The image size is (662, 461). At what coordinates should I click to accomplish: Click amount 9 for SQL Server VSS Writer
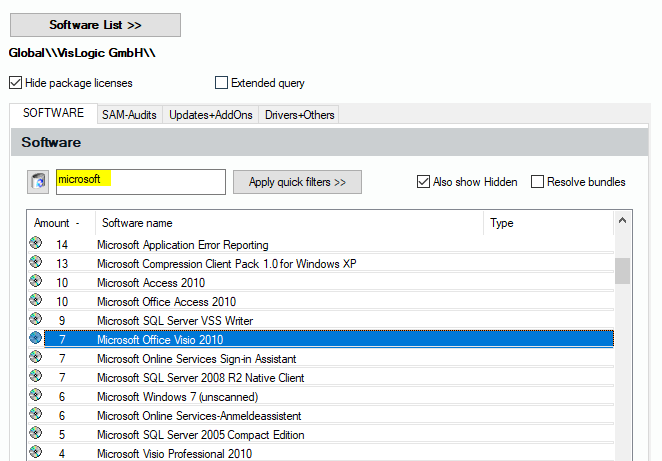coord(62,321)
